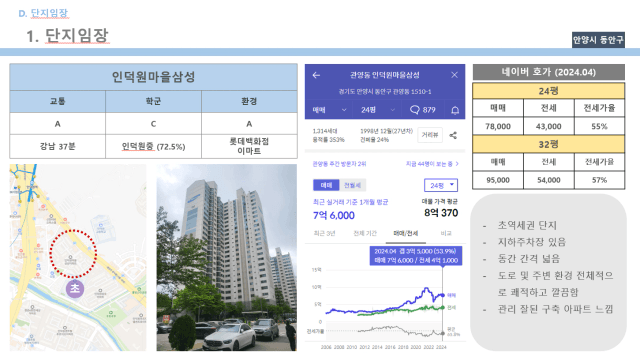Click the purple 초 school marker
Screen dimensions: 640x360
coord(75,288)
